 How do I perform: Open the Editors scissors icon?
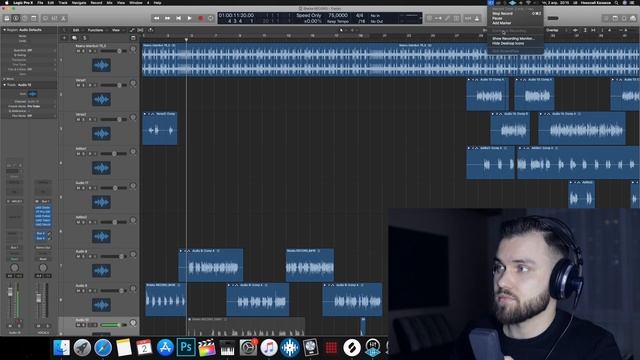coord(64,18)
